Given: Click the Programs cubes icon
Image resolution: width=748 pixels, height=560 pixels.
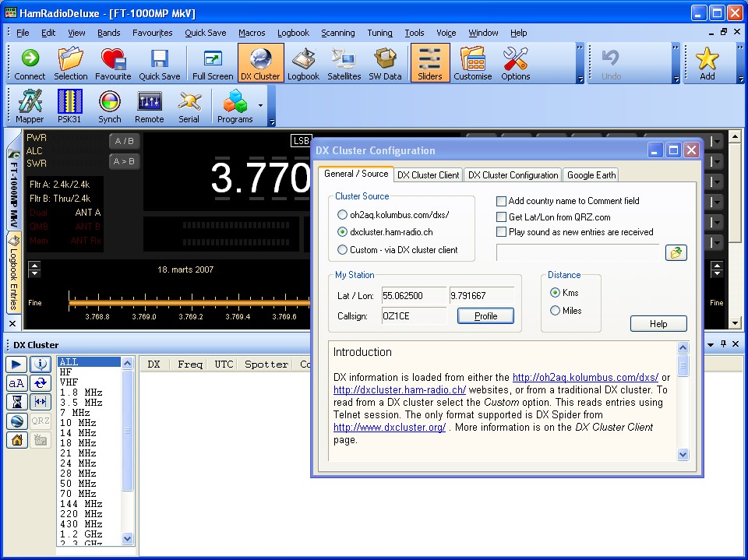Looking at the screenshot, I should (235, 107).
